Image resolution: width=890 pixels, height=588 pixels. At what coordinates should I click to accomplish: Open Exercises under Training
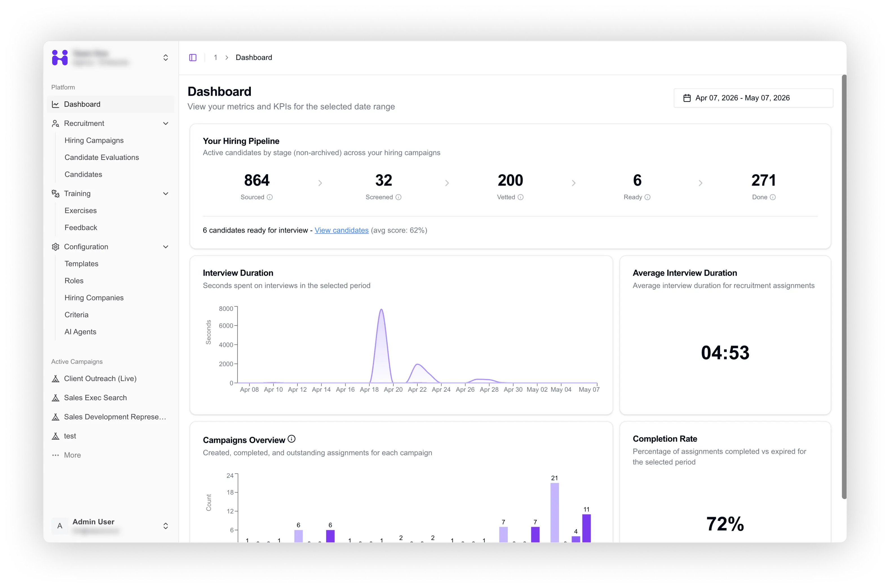pyautogui.click(x=81, y=211)
